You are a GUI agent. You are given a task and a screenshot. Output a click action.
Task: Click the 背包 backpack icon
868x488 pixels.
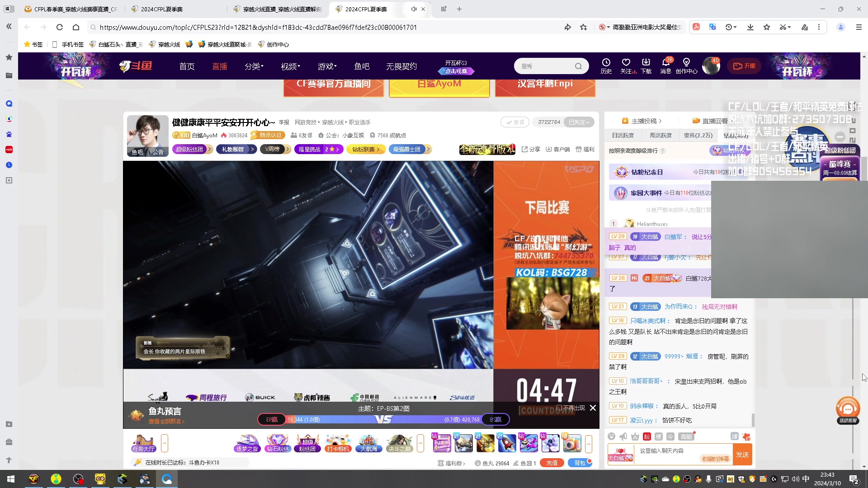tap(580, 463)
